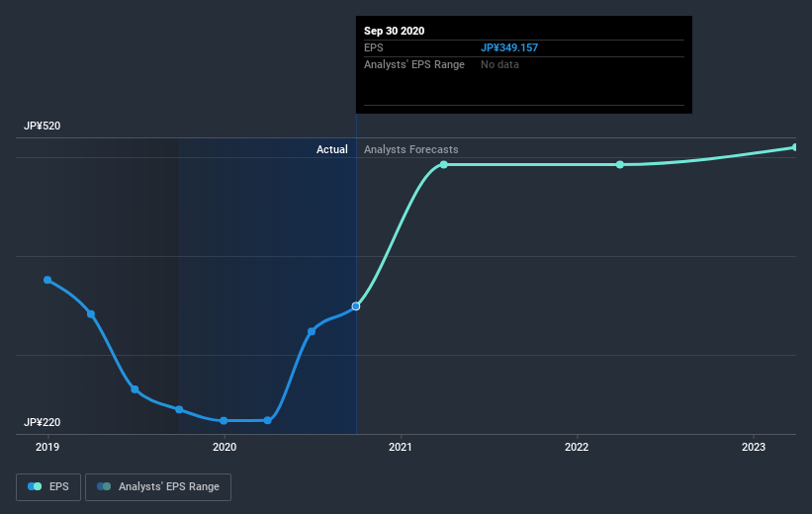812x514 pixels.
Task: Select the Sep 30 2020 highlighted EPS data point
Action: [356, 306]
